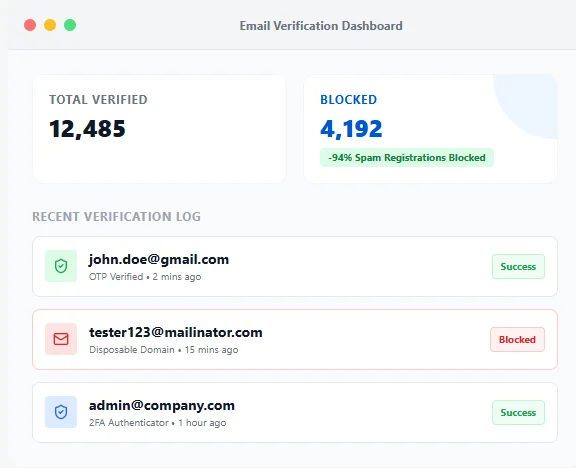Select the admin@company.com email text
The height and width of the screenshot is (468, 576).
point(162,406)
